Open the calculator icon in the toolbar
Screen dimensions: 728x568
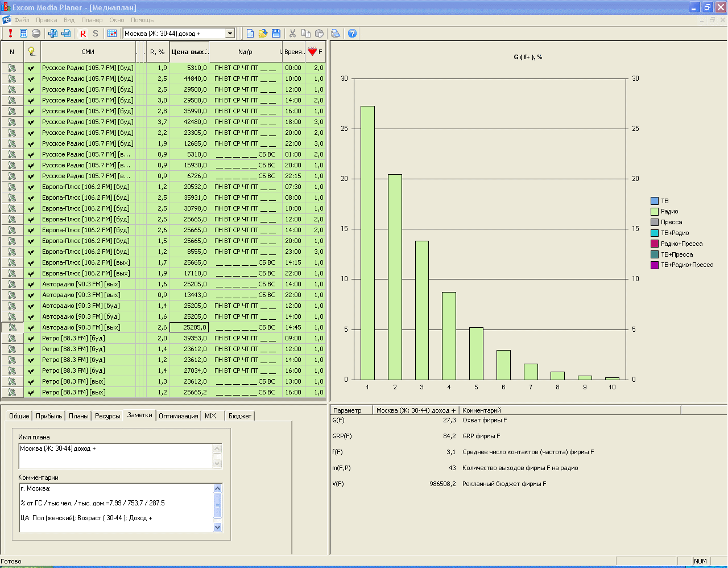point(23,34)
